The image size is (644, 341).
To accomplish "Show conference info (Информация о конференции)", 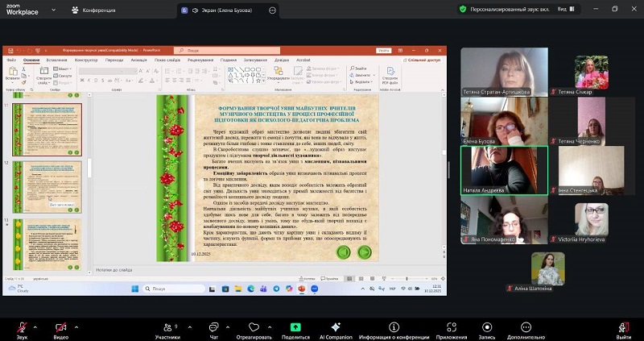I will point(394,326).
